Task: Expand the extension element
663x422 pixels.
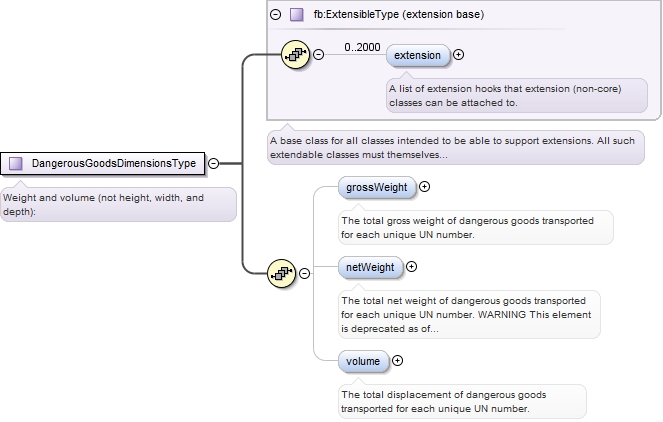Action: [x=459, y=55]
